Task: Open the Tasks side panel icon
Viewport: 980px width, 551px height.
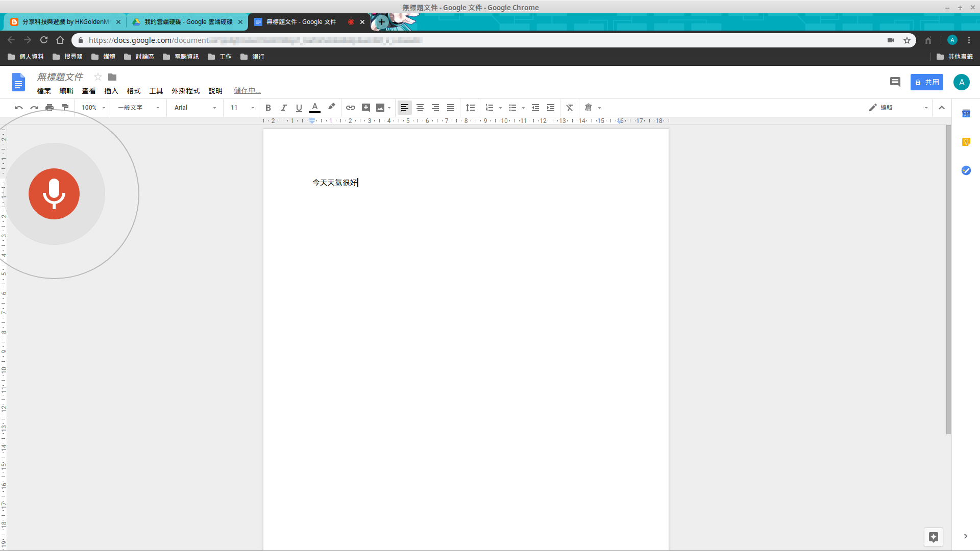Action: click(966, 170)
